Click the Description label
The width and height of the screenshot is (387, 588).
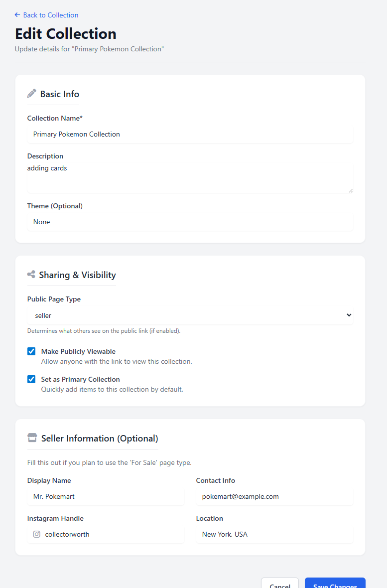coord(45,156)
